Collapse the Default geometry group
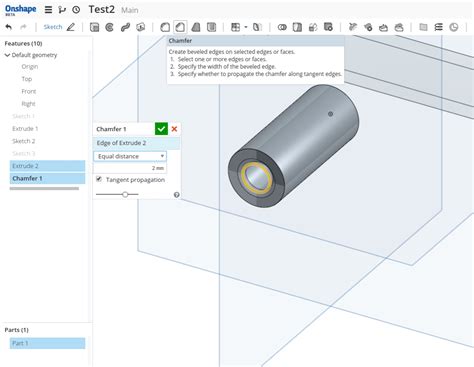The image size is (474, 367). [x=7, y=55]
